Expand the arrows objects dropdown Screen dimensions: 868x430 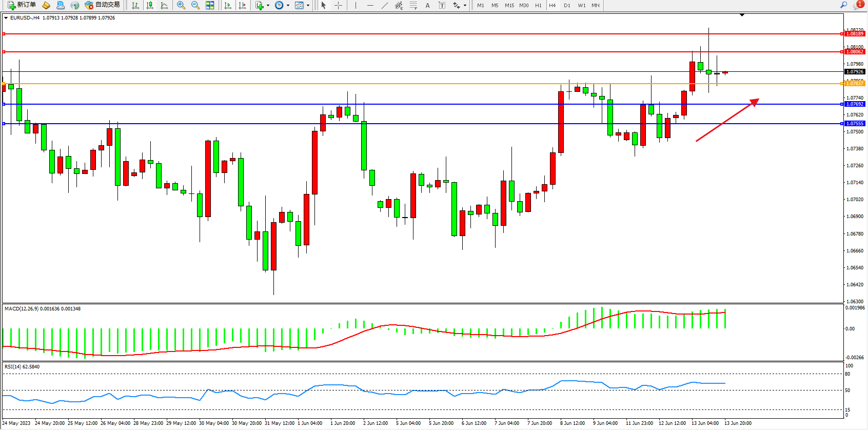(465, 6)
